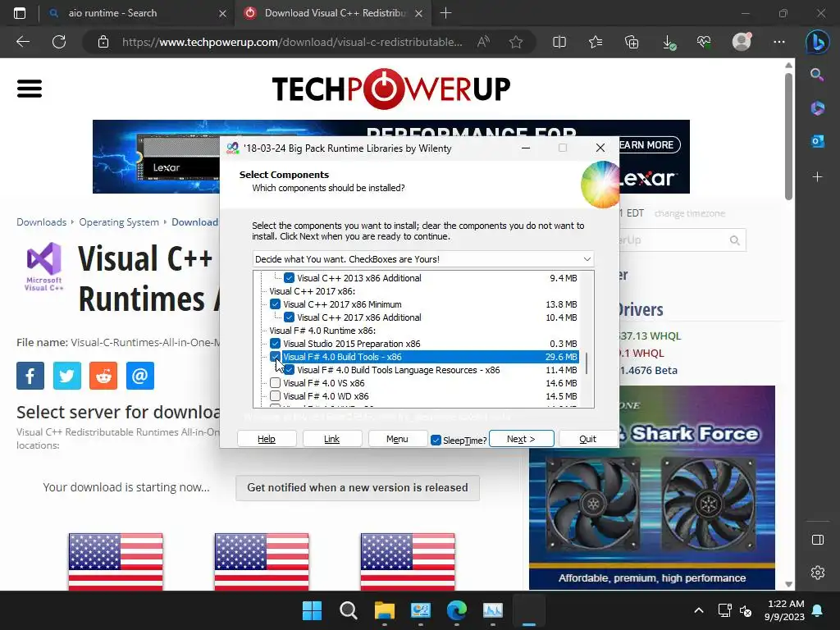Open the Edge profile avatar
Image resolution: width=840 pixels, height=630 pixels.
(x=742, y=41)
